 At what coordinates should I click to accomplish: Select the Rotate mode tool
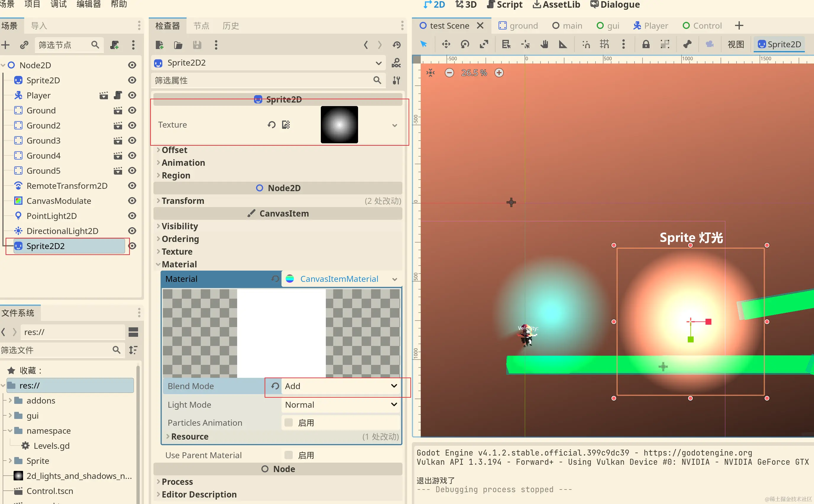[465, 44]
